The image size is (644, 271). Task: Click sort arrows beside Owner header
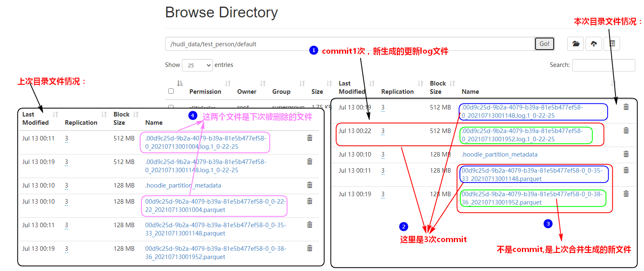[x=263, y=83]
